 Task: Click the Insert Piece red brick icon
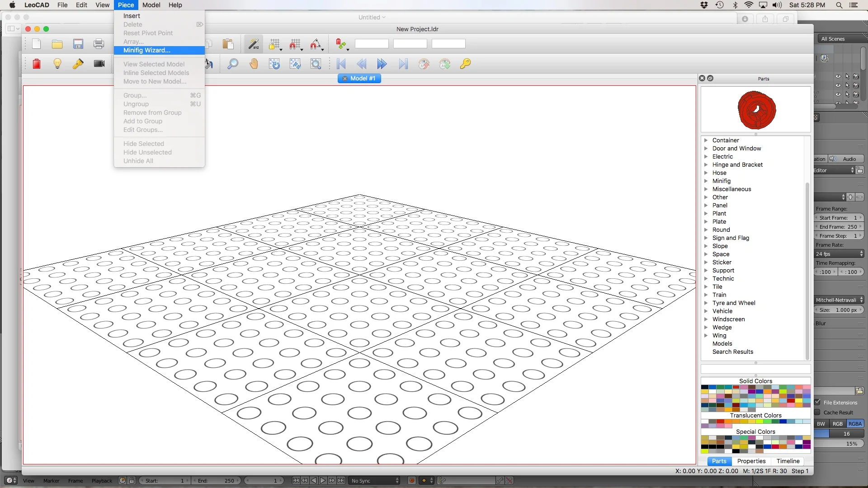click(37, 64)
